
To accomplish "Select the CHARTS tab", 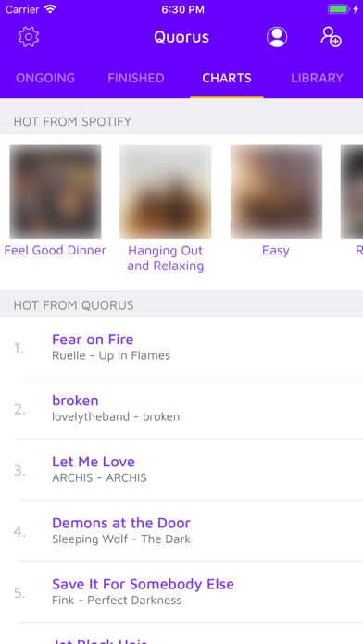I will pyautogui.click(x=227, y=78).
